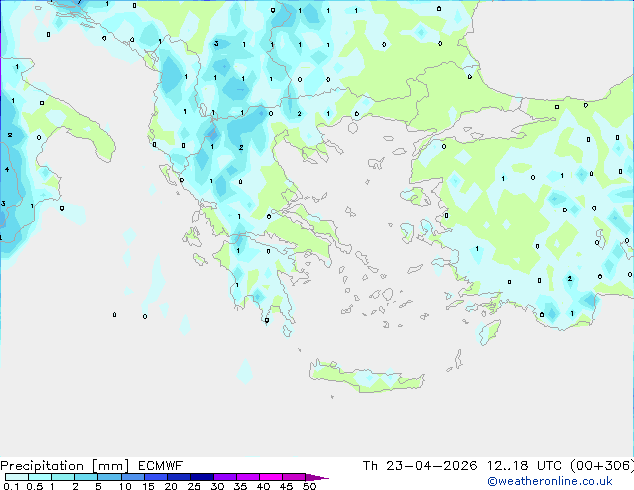The height and width of the screenshot is (490, 634).
Task: Click the island of Crete on the map
Action: pos(367,378)
